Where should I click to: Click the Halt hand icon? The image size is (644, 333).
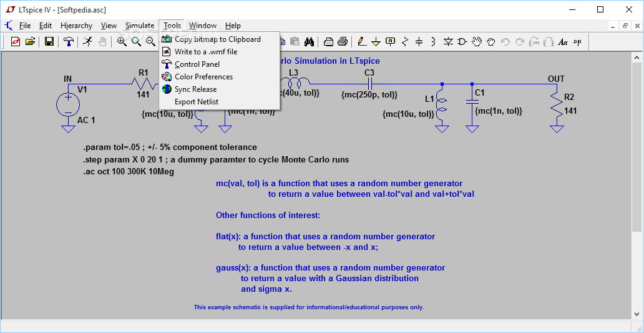102,41
